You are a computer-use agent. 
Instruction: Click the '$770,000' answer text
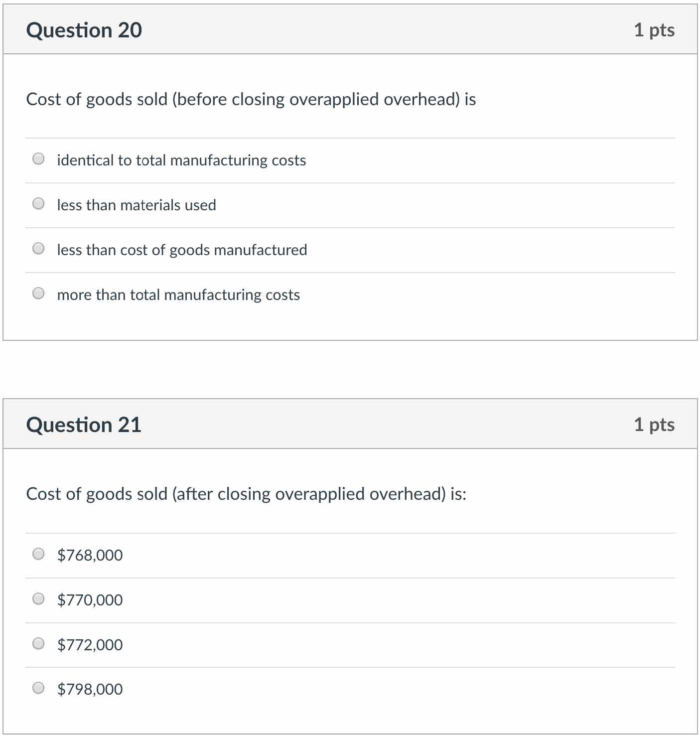click(90, 600)
